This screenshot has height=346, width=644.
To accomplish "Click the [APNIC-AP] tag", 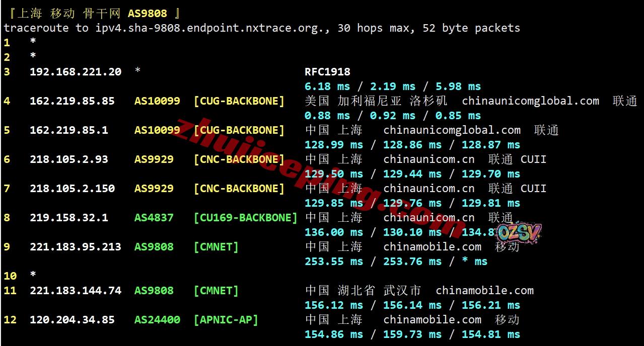I will coord(226,320).
